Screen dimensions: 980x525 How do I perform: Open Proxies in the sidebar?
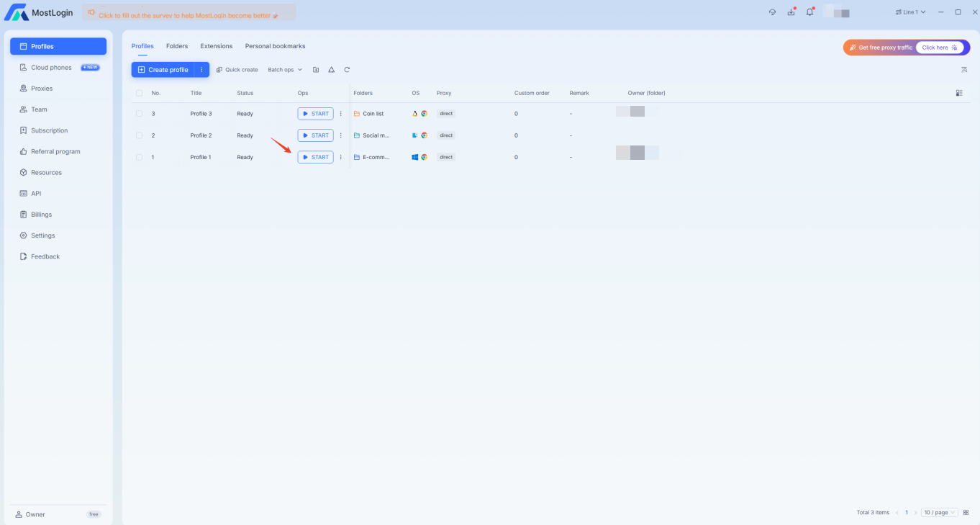(42, 89)
